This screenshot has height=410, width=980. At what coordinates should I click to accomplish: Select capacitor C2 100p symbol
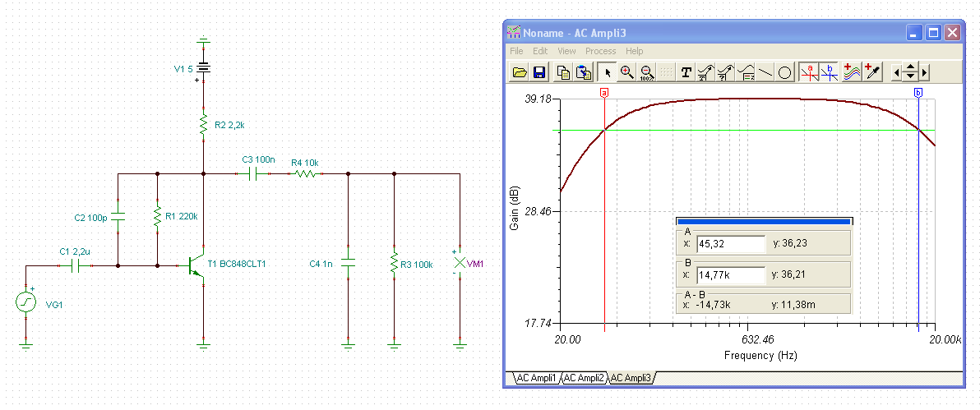118,217
